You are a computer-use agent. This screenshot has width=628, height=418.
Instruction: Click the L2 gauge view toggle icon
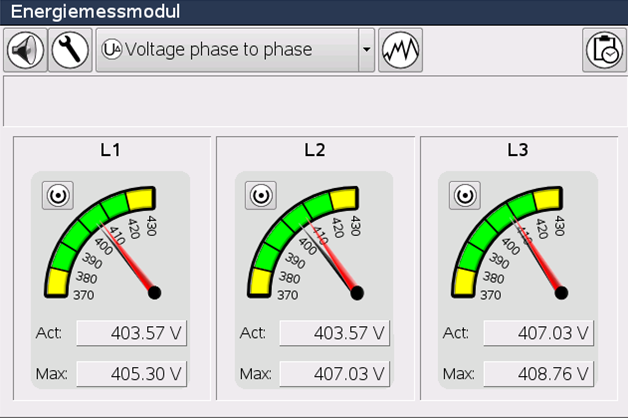pyautogui.click(x=261, y=195)
